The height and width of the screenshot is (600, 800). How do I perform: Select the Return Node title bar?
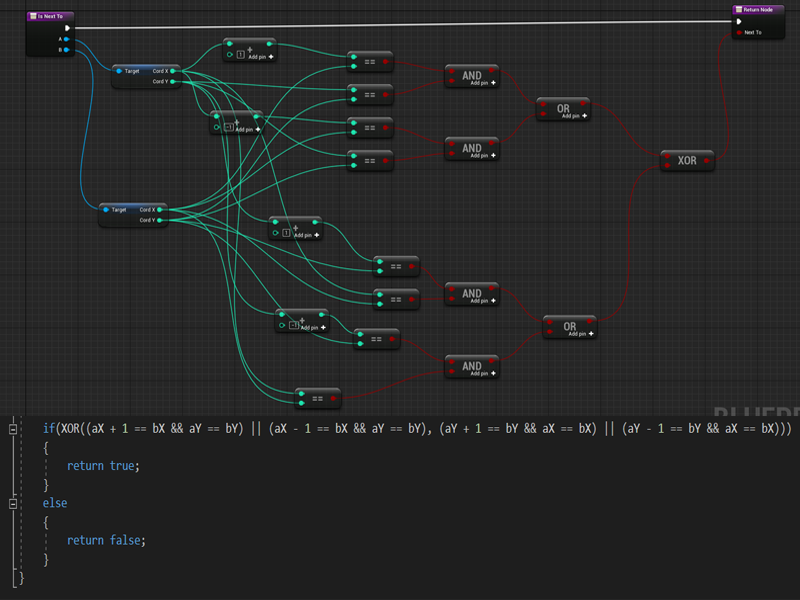(x=758, y=10)
